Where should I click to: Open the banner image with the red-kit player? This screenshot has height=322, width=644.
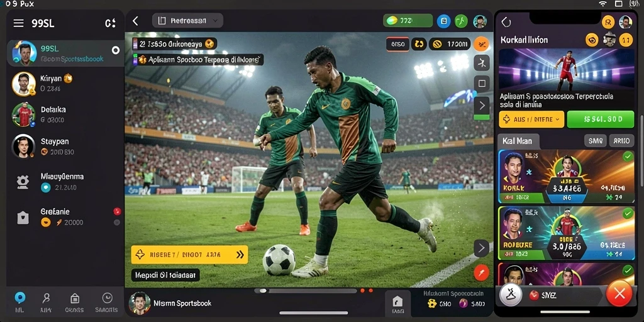pyautogui.click(x=567, y=69)
